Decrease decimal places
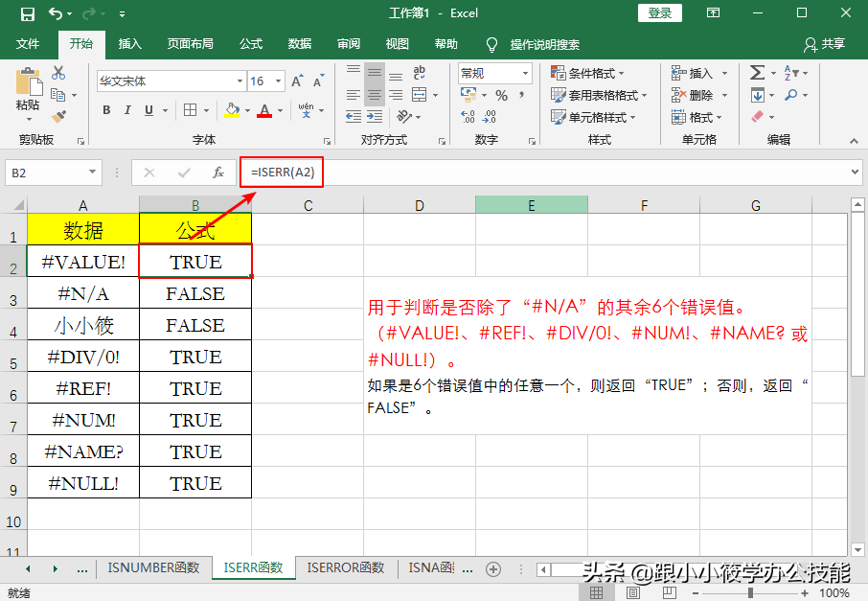The width and height of the screenshot is (868, 601). 490,116
